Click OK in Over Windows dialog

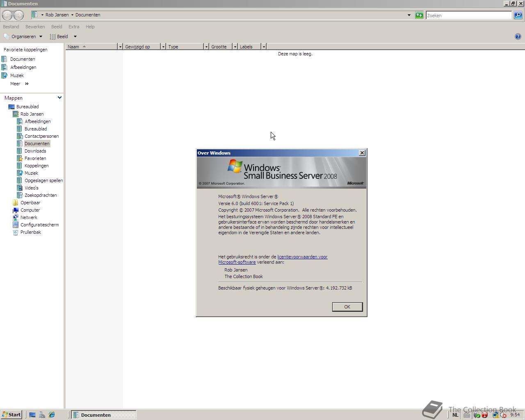(347, 307)
